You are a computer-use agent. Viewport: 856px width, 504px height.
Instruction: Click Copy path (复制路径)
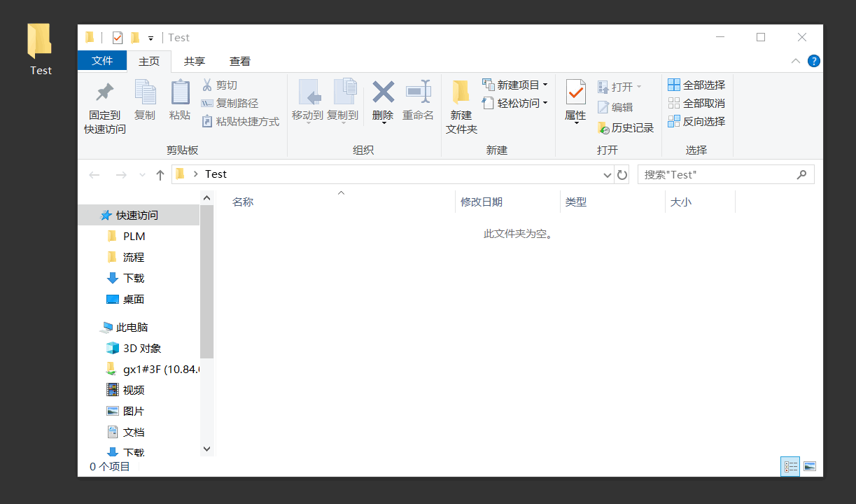pos(230,103)
